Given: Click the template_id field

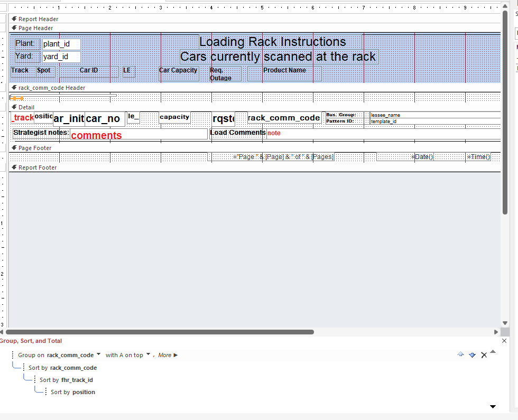Looking at the screenshot, I should [x=435, y=121].
